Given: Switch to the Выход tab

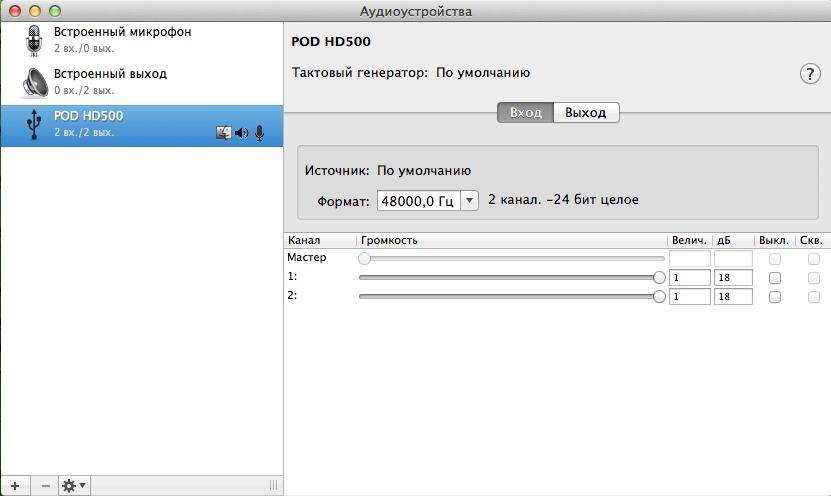Looking at the screenshot, I should pos(586,113).
